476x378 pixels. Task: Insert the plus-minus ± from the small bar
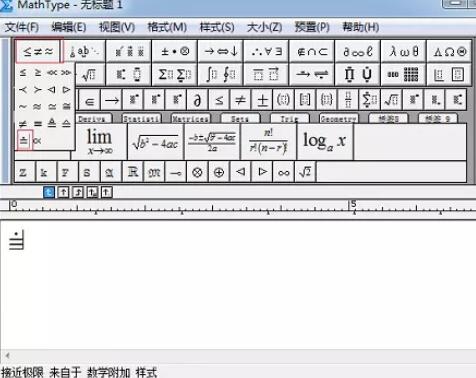pyautogui.click(x=262, y=100)
